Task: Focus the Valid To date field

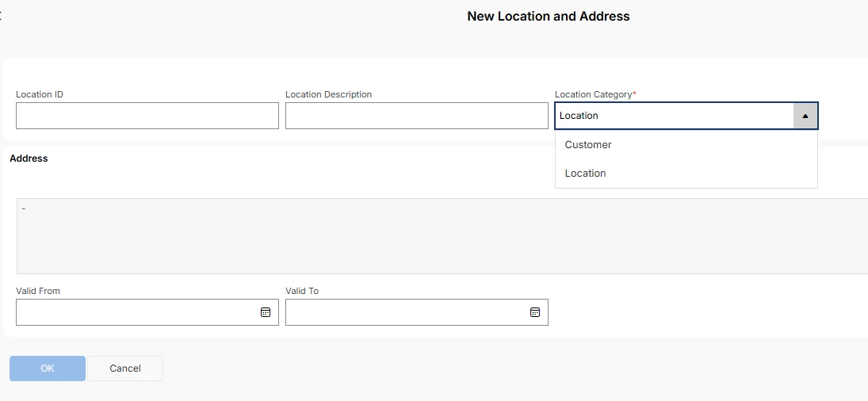Action: tap(406, 312)
